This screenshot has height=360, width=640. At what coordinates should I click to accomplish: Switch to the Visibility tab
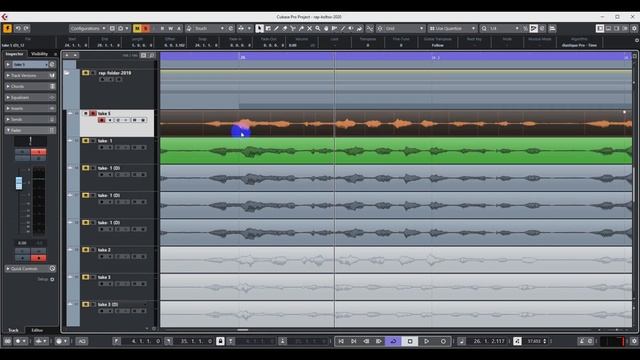pos(40,54)
